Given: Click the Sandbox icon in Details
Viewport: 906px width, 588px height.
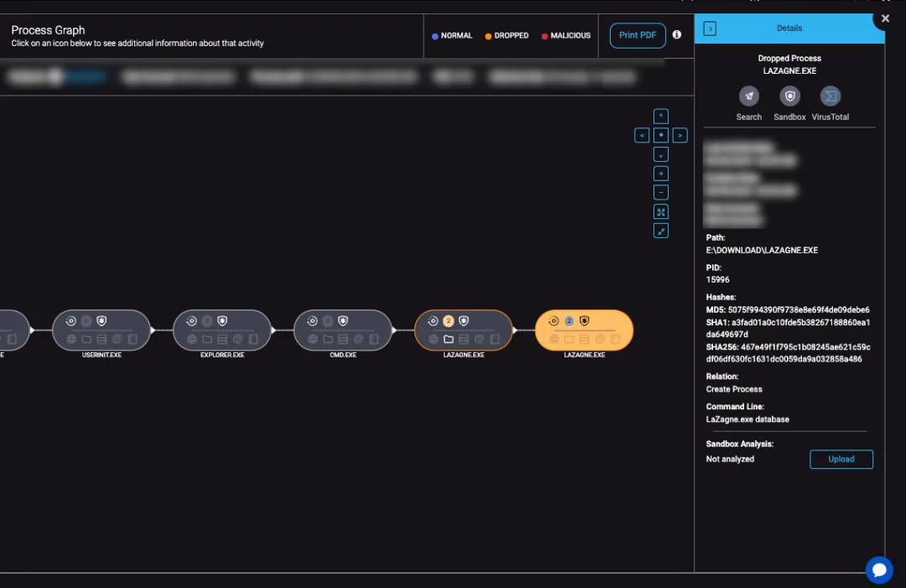Looking at the screenshot, I should [789, 96].
